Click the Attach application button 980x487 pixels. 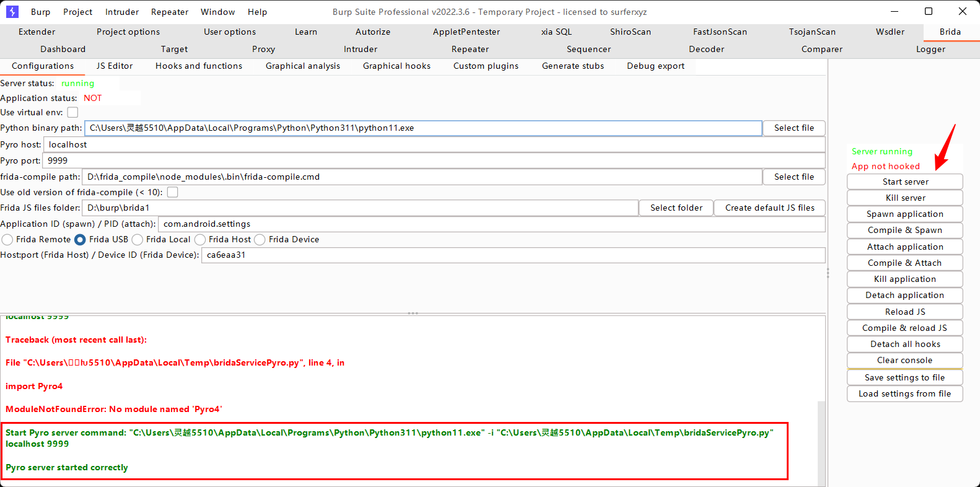click(x=905, y=247)
